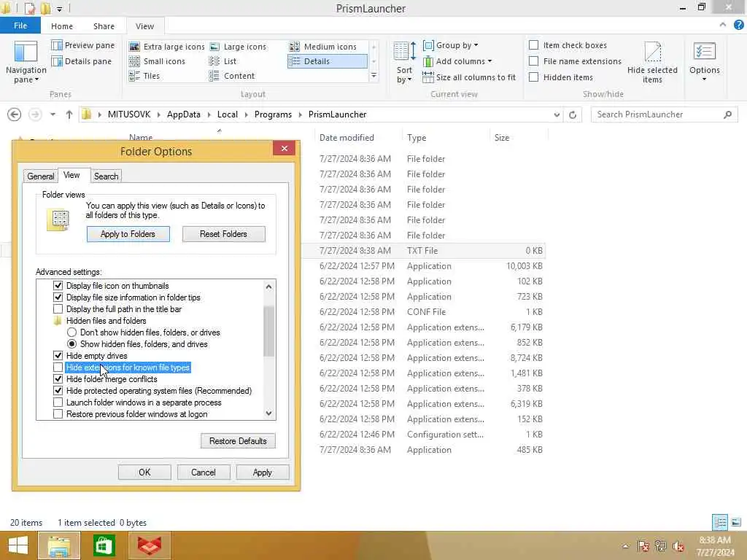747x560 pixels.
Task: Check Hide extensions for known file types
Action: 58,367
